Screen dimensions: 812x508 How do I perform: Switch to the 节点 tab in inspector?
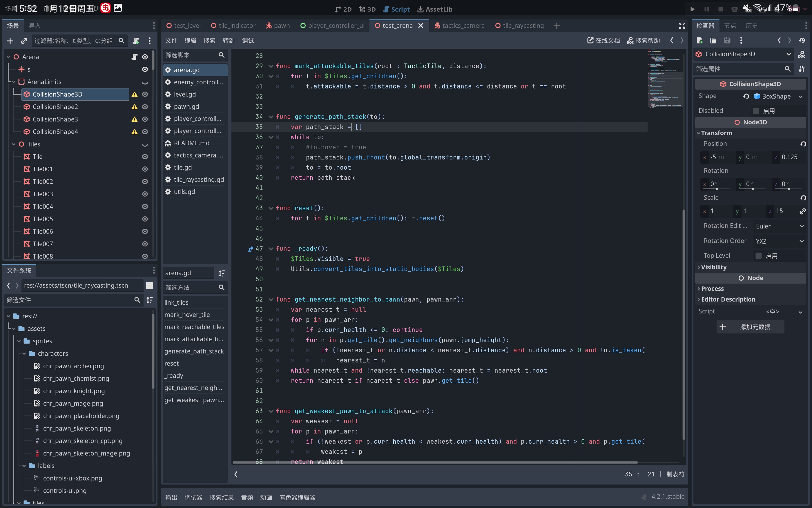tap(730, 26)
